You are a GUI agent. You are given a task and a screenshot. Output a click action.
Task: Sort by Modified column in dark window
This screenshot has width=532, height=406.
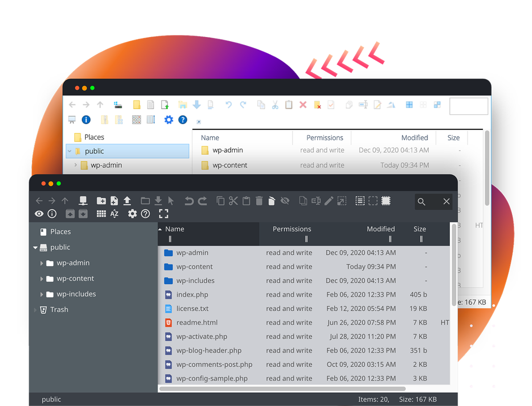[x=381, y=229]
